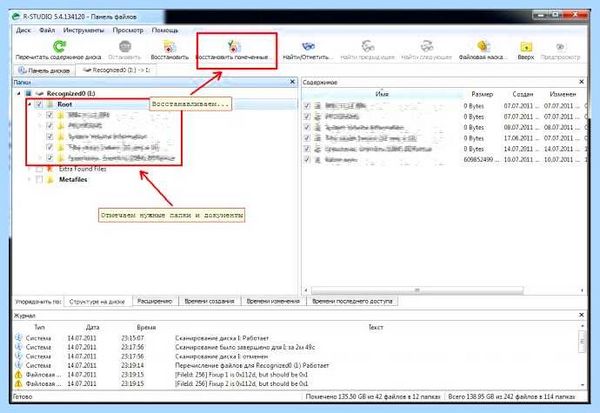Viewport: 600px width, 413px height.
Task: Close the Журнал panel
Action: click(581, 315)
